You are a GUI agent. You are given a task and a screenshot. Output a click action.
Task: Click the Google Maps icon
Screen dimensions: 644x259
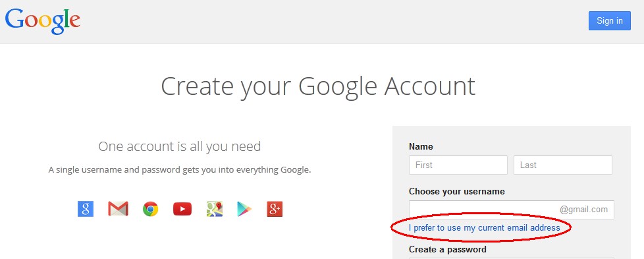[x=215, y=209]
